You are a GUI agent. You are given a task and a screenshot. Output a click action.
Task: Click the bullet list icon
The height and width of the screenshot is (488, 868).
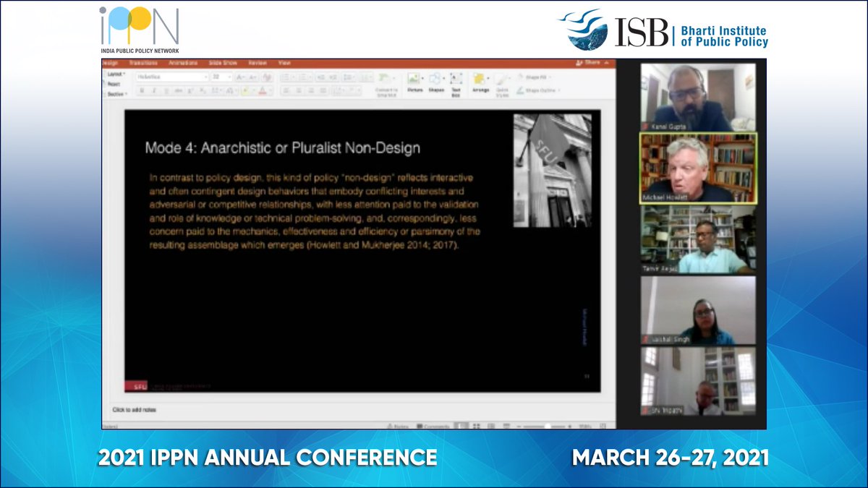pos(286,77)
